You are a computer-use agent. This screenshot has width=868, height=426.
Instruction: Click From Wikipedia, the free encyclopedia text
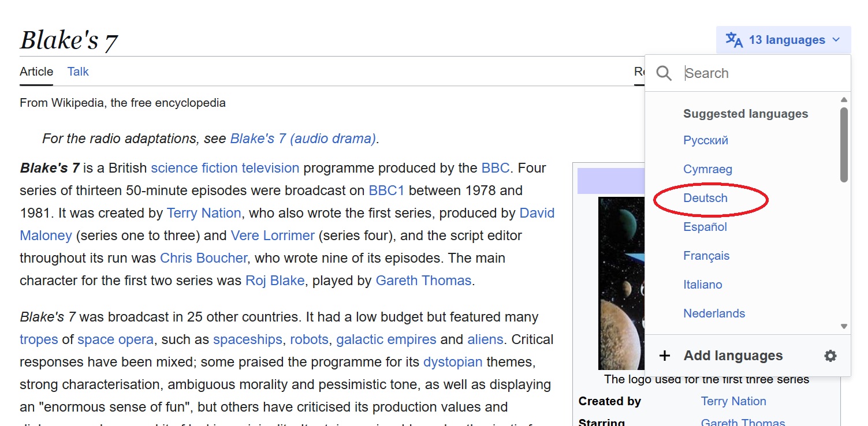(122, 103)
